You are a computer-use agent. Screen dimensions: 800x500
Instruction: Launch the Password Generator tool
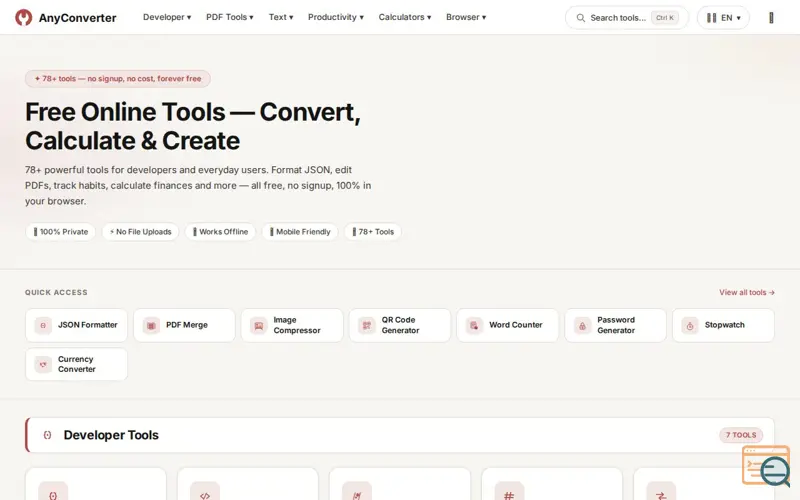tap(615, 325)
